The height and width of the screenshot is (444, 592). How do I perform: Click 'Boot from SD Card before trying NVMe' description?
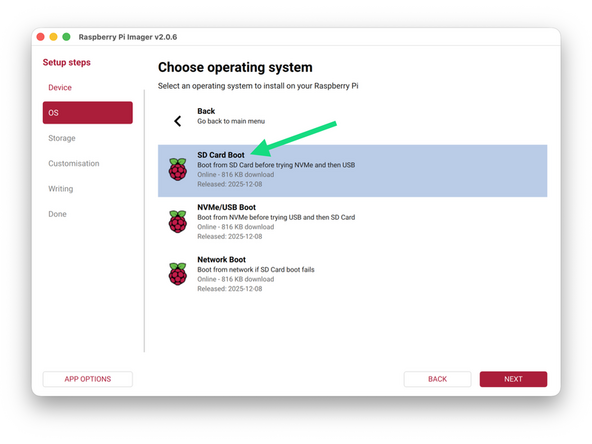276,165
